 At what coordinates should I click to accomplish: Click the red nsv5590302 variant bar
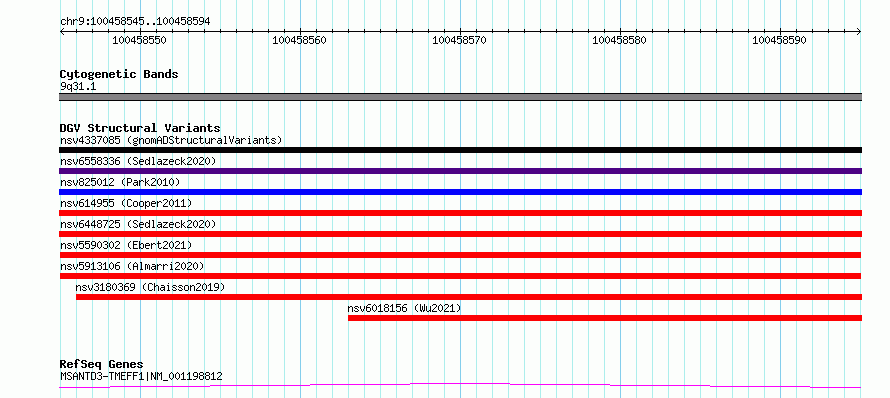click(x=460, y=255)
